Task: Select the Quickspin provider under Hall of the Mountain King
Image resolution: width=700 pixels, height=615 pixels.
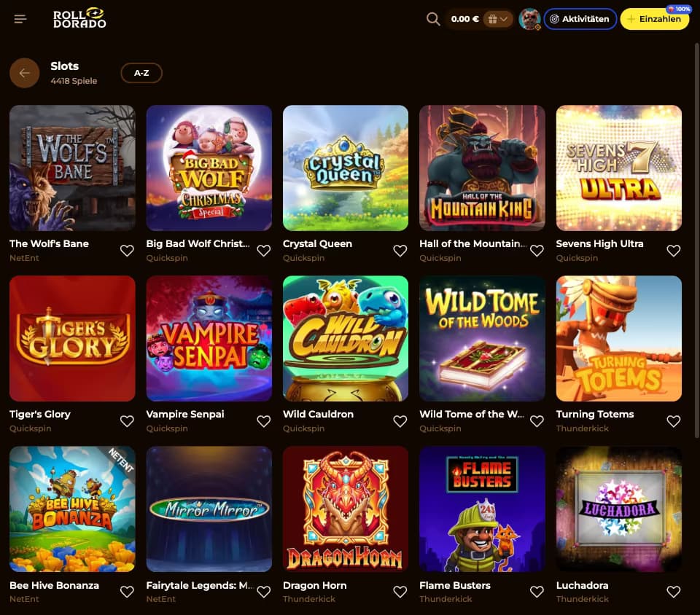Action: (x=440, y=258)
